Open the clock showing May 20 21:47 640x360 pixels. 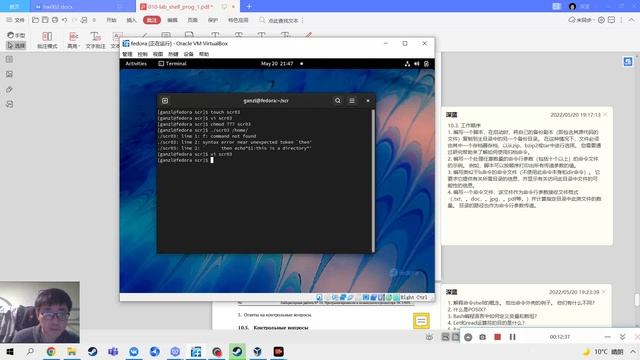point(277,64)
